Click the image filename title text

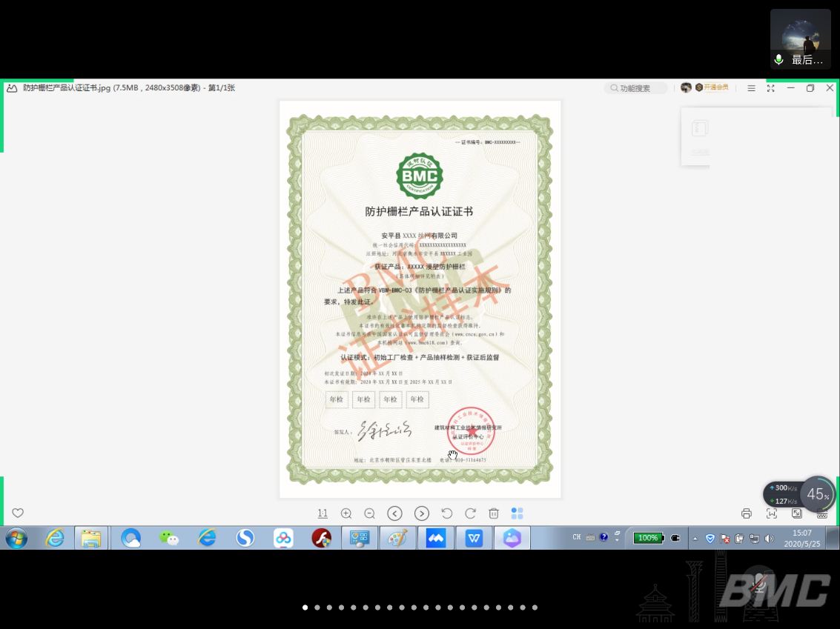[x=128, y=87]
